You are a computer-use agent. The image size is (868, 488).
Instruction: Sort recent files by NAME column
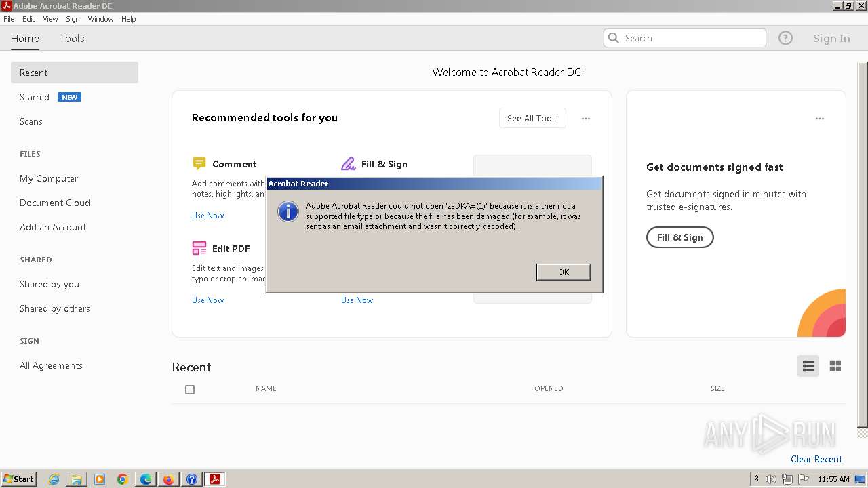tap(266, 388)
